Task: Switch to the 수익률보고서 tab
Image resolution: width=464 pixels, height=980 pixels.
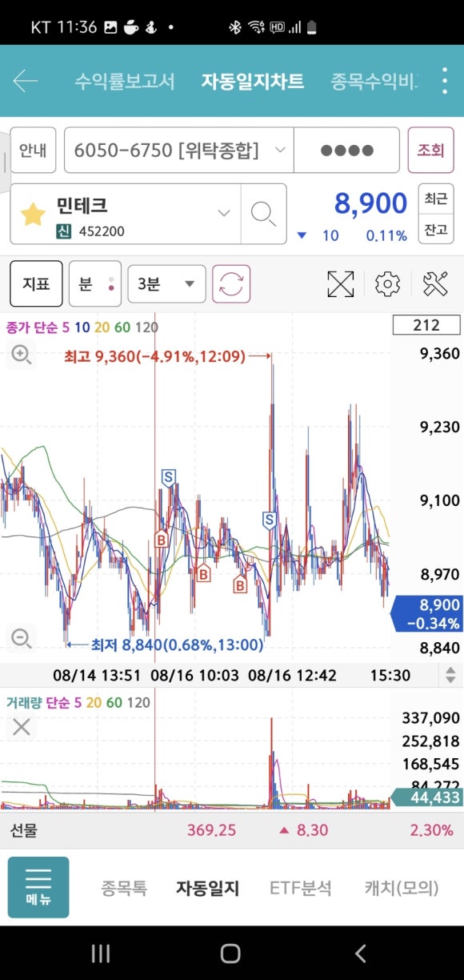Action: click(x=124, y=82)
